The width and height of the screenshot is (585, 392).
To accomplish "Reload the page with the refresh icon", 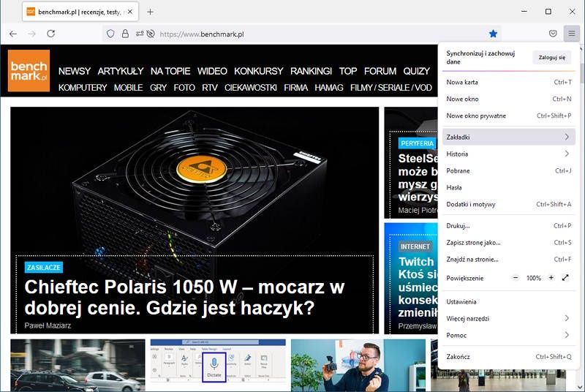I will pyautogui.click(x=51, y=34).
